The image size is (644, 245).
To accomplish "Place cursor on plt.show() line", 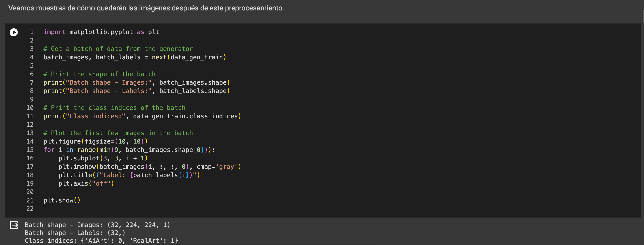I will (61, 200).
